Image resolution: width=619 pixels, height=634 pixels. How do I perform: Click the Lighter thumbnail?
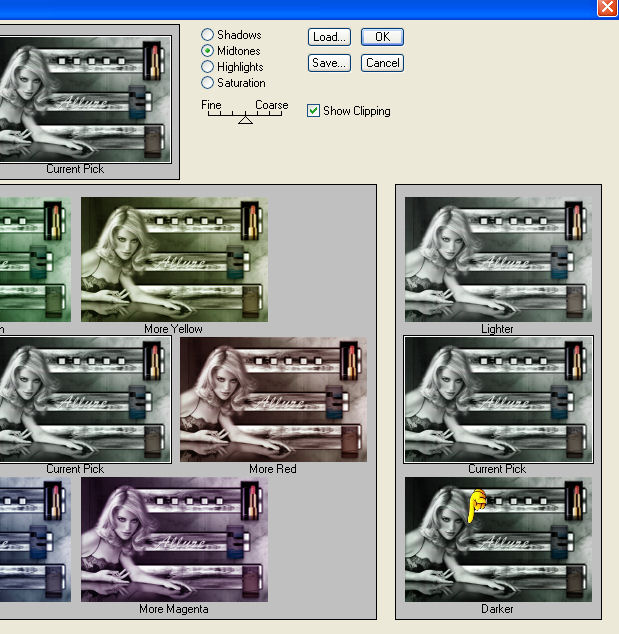[498, 260]
